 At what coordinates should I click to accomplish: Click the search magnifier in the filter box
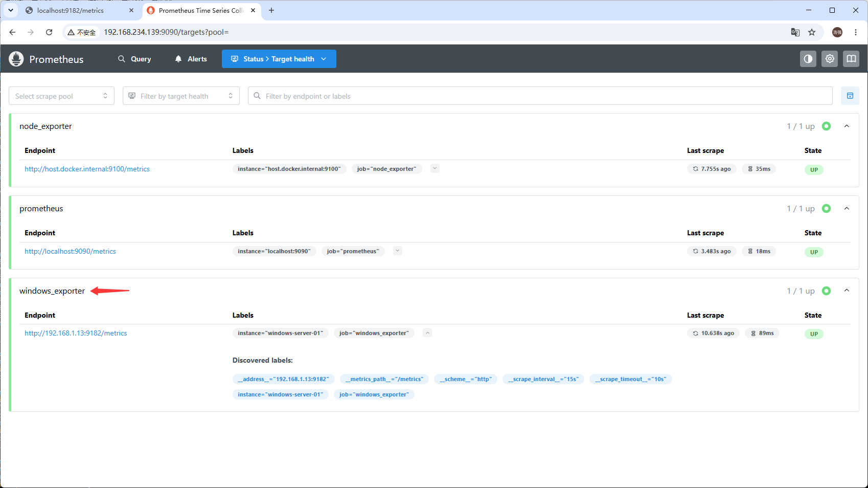pyautogui.click(x=257, y=96)
